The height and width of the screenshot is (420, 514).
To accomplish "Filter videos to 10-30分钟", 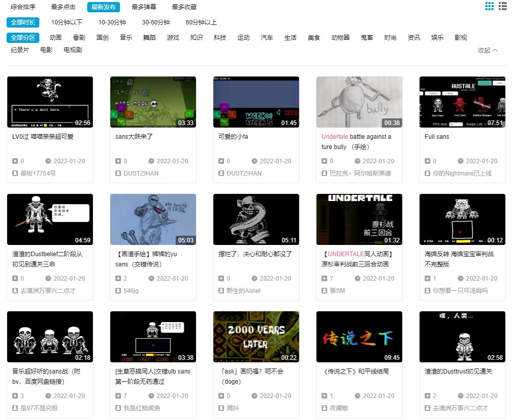I will 112,22.
